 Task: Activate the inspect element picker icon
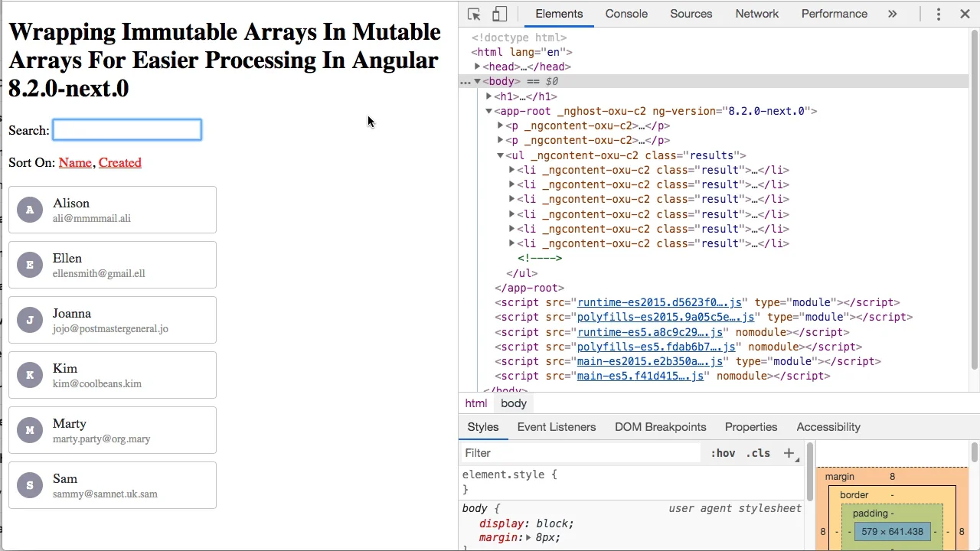(474, 14)
